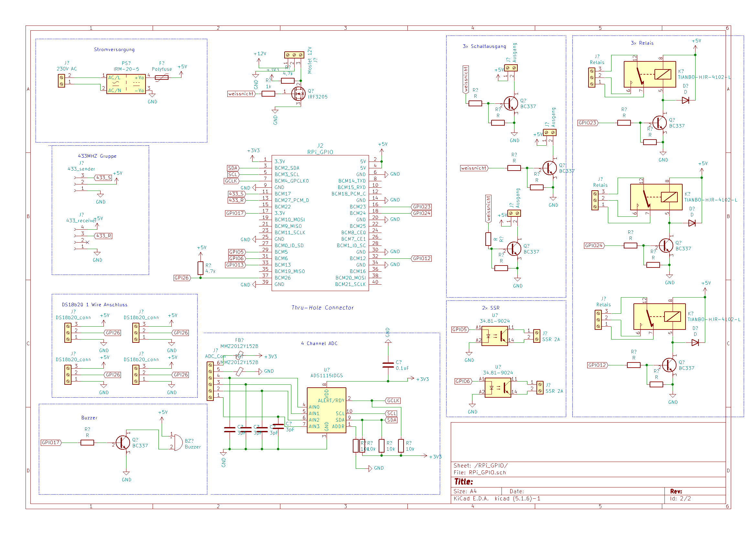Click the Stromversorgung section heading text
The image size is (756, 534).
tap(114, 50)
